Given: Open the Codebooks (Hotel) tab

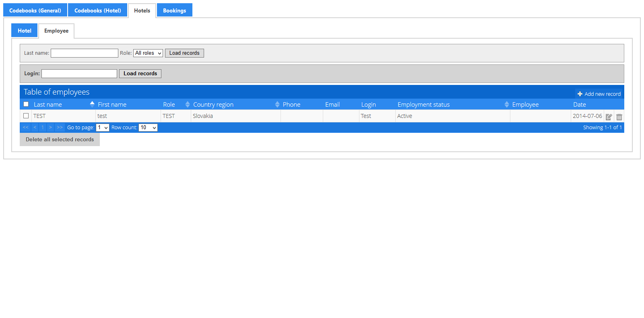Looking at the screenshot, I should 98,10.
